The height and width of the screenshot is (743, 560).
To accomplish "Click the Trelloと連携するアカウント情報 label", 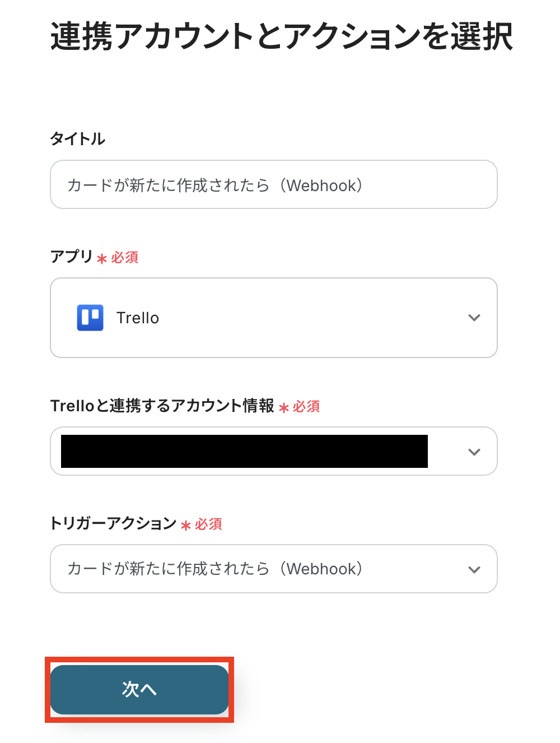I will coord(162,406).
